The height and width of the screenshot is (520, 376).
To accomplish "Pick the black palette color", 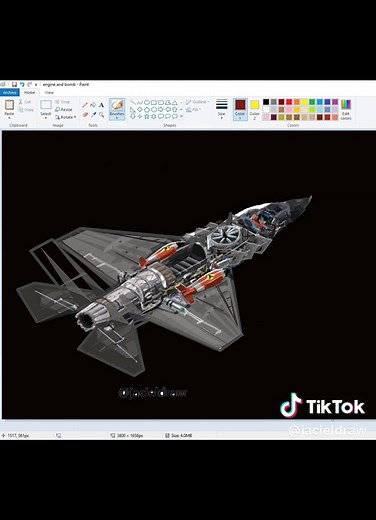I will point(266,102).
